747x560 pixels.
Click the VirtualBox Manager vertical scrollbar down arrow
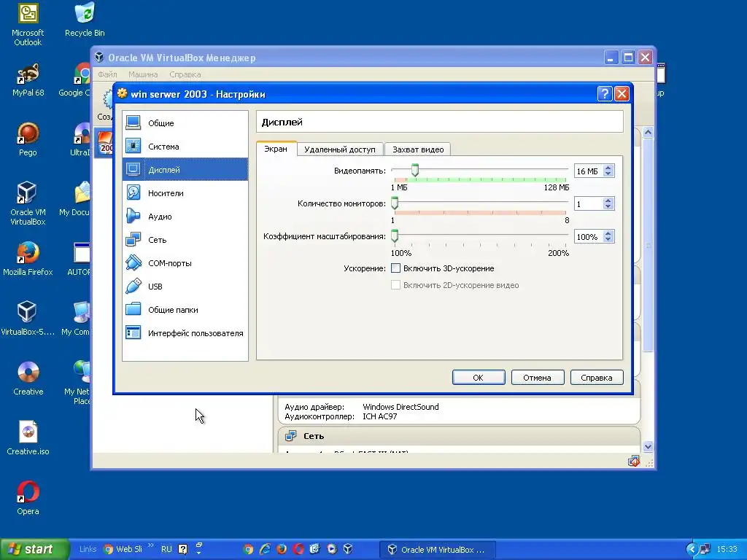[x=648, y=446]
